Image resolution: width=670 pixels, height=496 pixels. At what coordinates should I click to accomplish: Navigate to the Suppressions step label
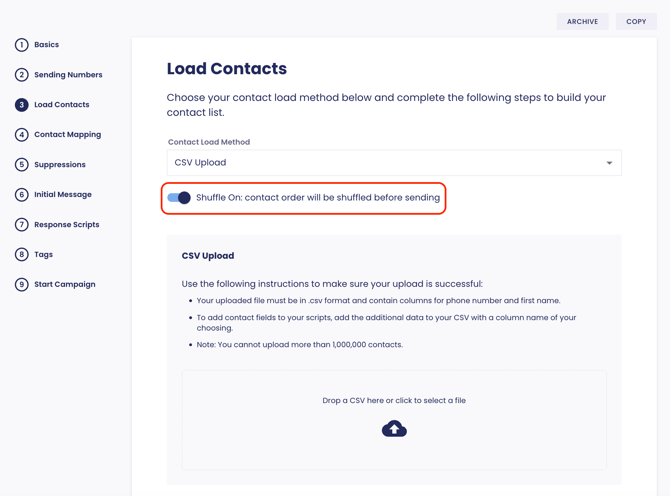60,164
